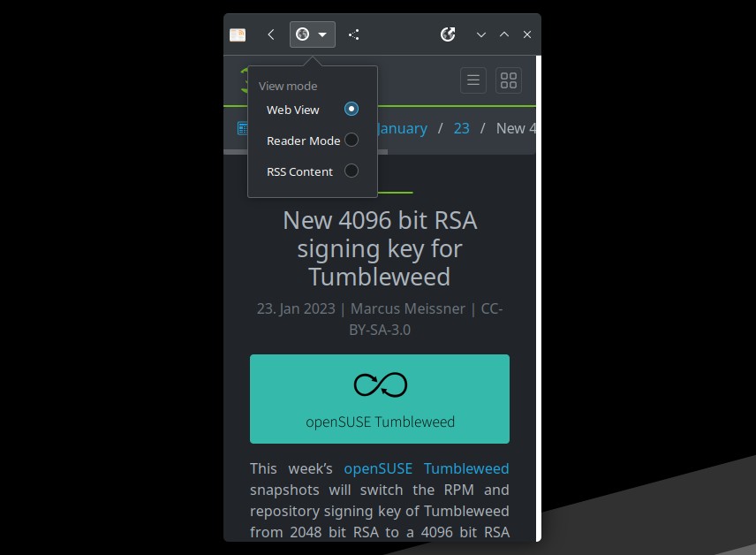
Task: Open the view mode dropdown button
Action: [x=313, y=34]
